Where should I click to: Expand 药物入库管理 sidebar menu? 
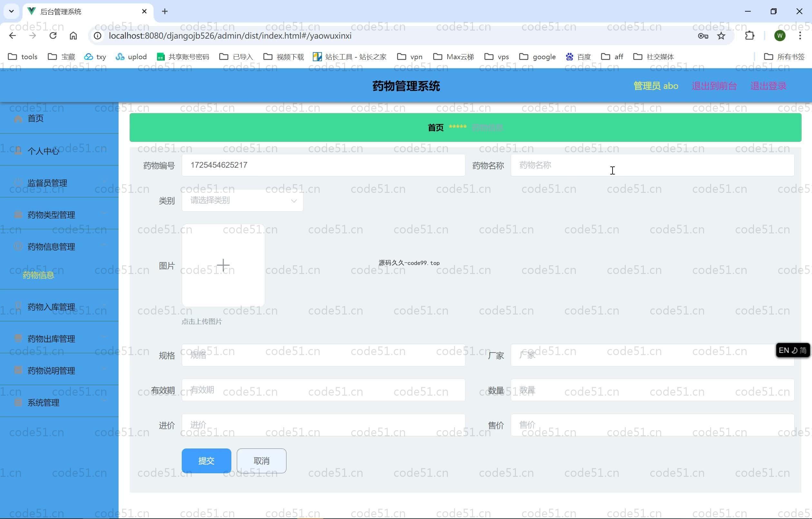click(x=59, y=306)
